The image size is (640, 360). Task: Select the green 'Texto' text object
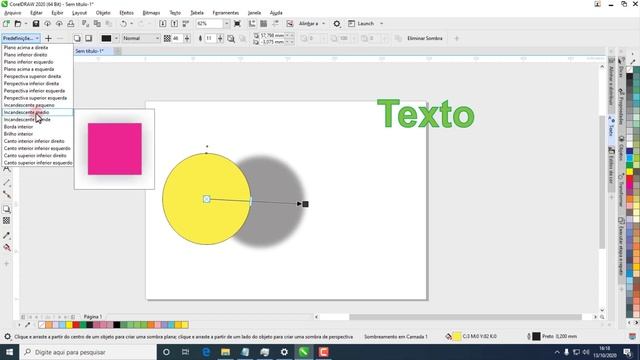point(426,114)
